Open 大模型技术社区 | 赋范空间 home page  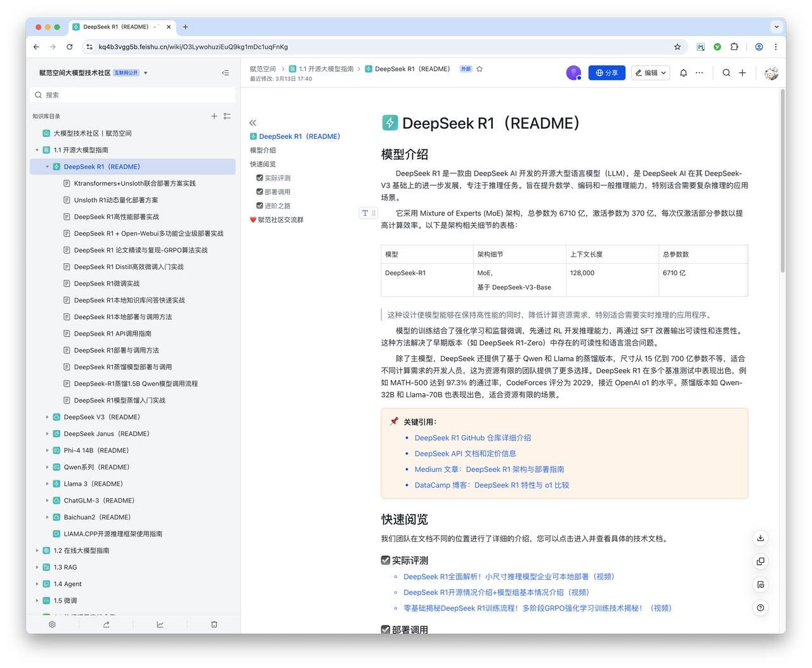pos(93,133)
